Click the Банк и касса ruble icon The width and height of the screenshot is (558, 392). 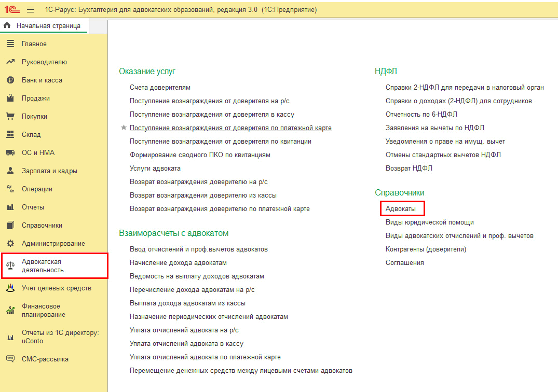pyautogui.click(x=10, y=80)
